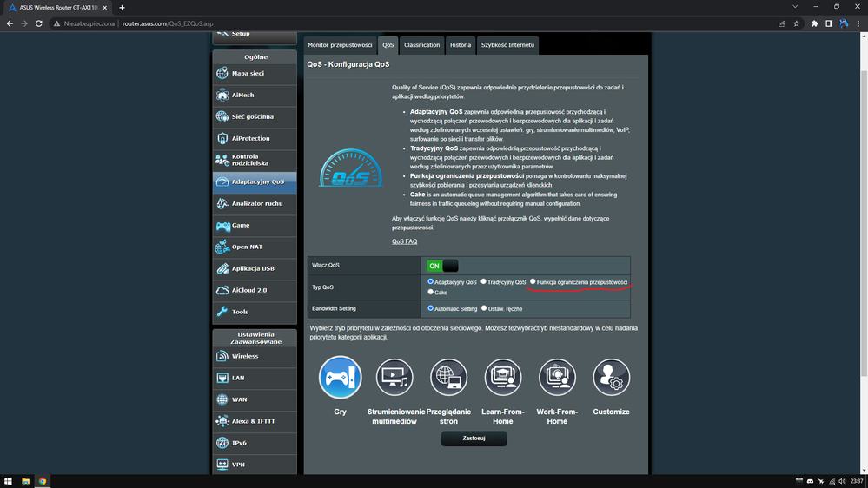Image resolution: width=868 pixels, height=488 pixels.
Task: Choose Funkcja ograniczenia przepustowości radio option
Action: (533, 282)
